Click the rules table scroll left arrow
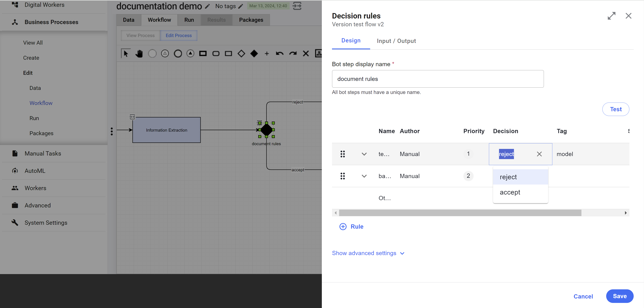This screenshot has height=308, width=644. tap(336, 213)
